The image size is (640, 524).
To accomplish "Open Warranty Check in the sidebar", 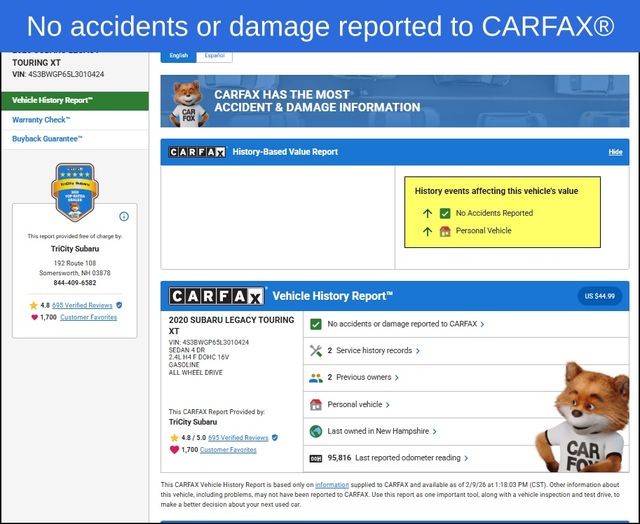I will click(x=41, y=120).
